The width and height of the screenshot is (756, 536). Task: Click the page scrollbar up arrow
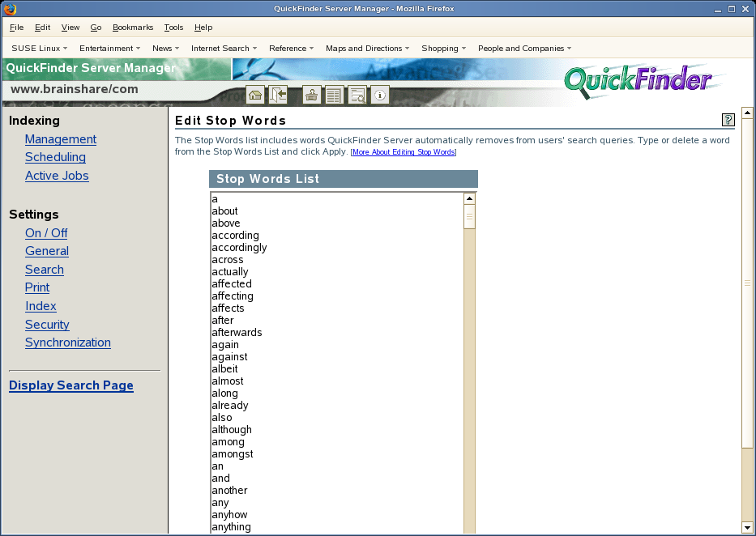747,113
